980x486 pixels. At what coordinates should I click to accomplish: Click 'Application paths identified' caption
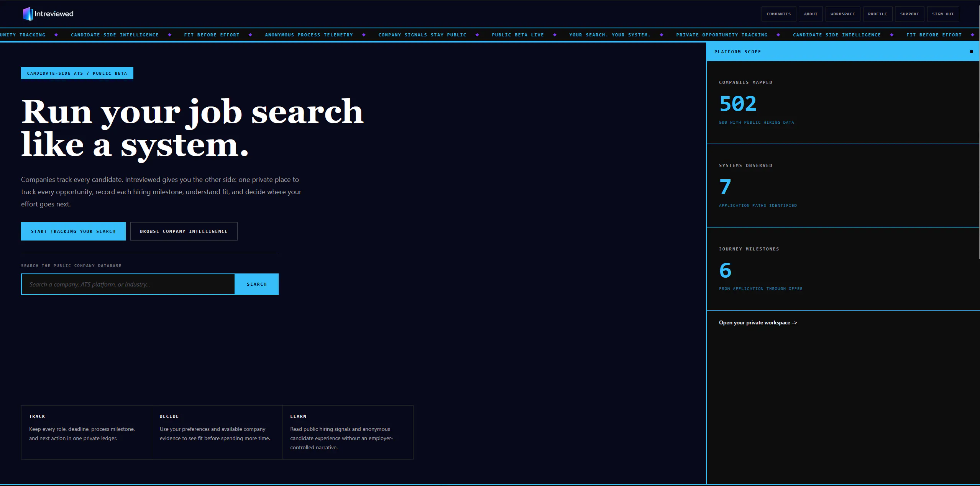click(758, 206)
